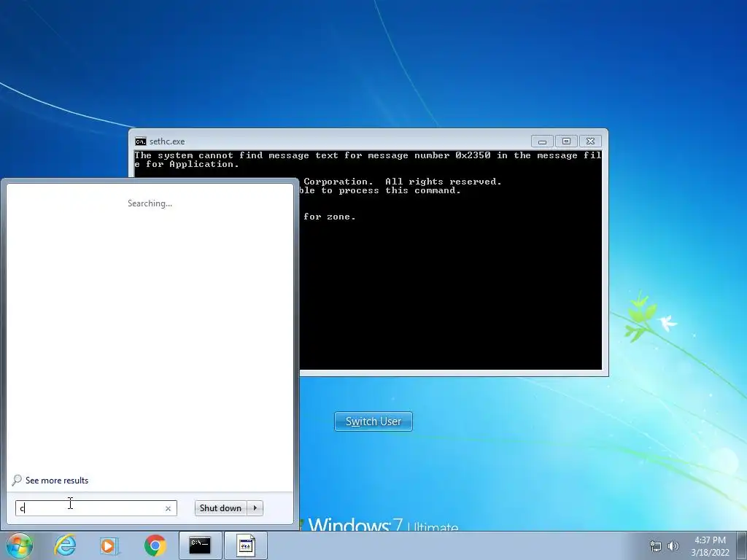Screen dimensions: 747x560
Task: Click the Switch User button
Action: coord(373,421)
